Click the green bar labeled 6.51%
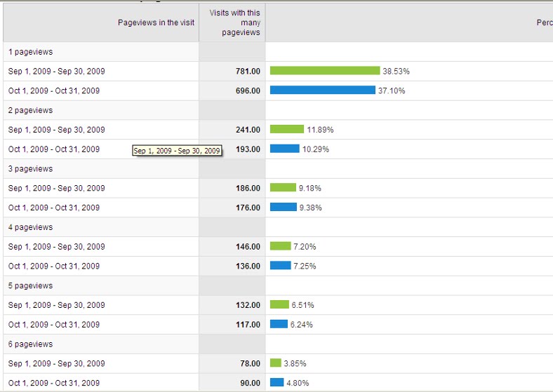Image resolution: width=553 pixels, height=392 pixels. (x=279, y=304)
